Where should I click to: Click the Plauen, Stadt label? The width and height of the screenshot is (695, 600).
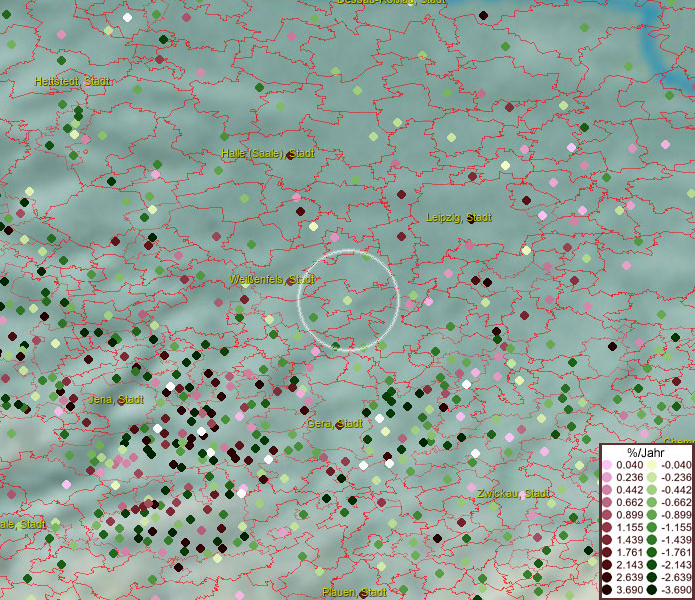[354, 592]
